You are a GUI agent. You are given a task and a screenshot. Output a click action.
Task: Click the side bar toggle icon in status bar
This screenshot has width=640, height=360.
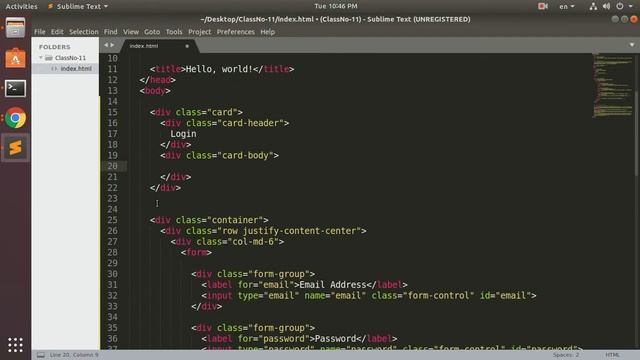coord(41,355)
